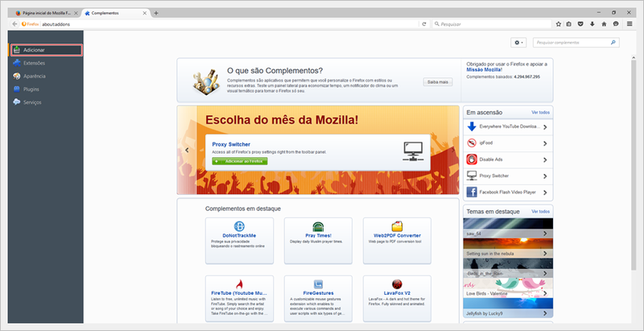Reload the page with the refresh icon
The height and width of the screenshot is (331, 644).
click(424, 24)
